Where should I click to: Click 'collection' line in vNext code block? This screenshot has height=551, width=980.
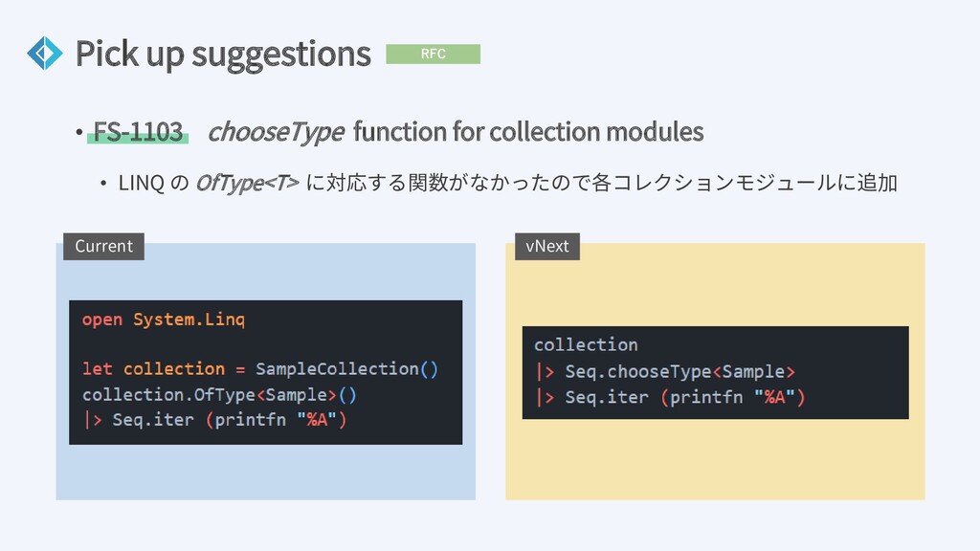point(587,344)
